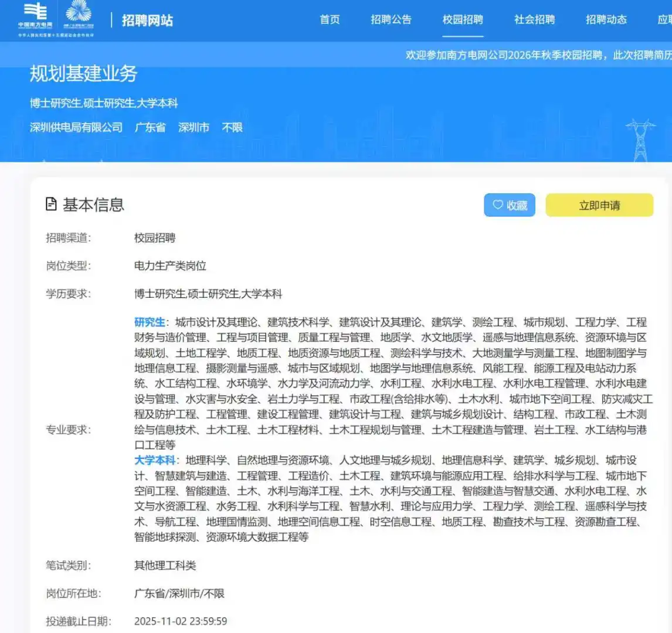Click the 学历要求 label
The height and width of the screenshot is (633, 672).
coord(68,294)
